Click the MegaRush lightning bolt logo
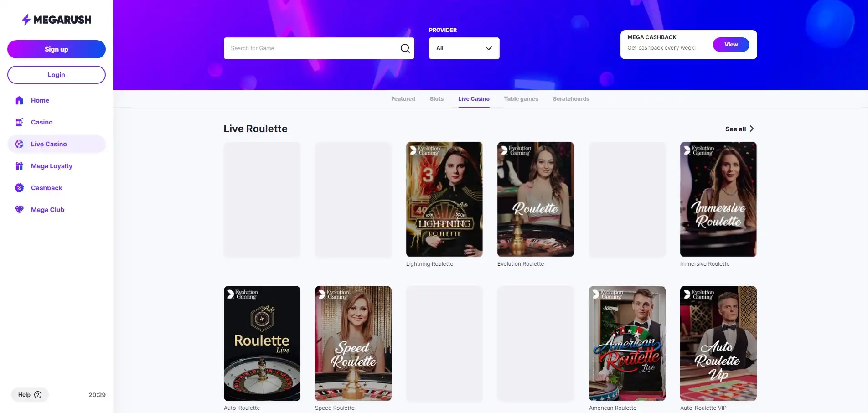The width and height of the screenshot is (868, 413). (26, 20)
